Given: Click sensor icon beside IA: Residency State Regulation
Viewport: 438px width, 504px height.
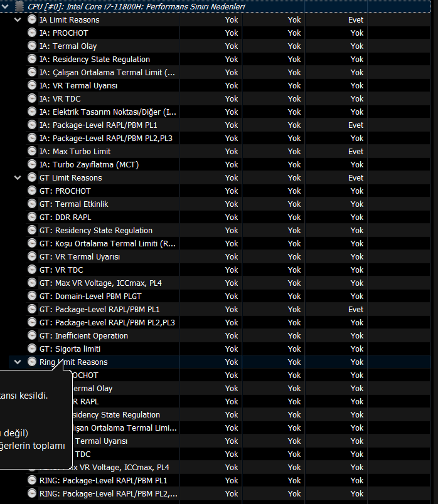Looking at the screenshot, I should (32, 59).
